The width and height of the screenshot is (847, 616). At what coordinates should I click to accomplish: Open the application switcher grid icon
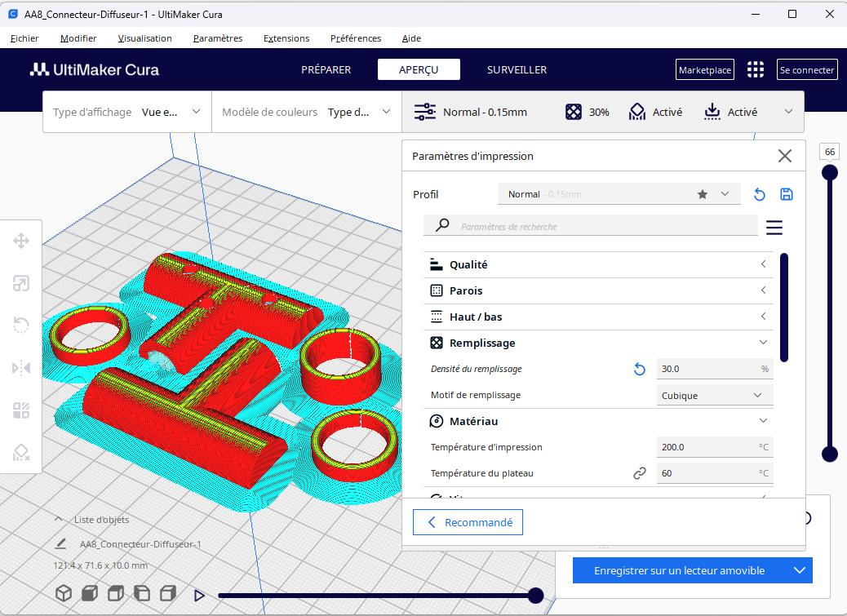click(x=756, y=70)
